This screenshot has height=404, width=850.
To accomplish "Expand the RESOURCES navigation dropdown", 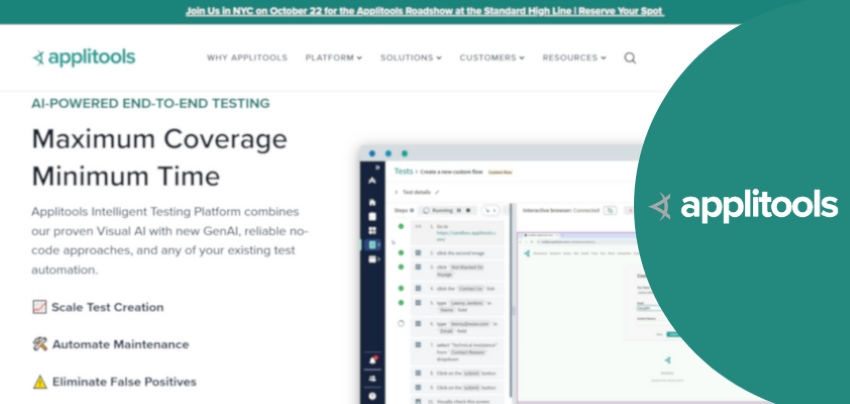I will (x=574, y=57).
